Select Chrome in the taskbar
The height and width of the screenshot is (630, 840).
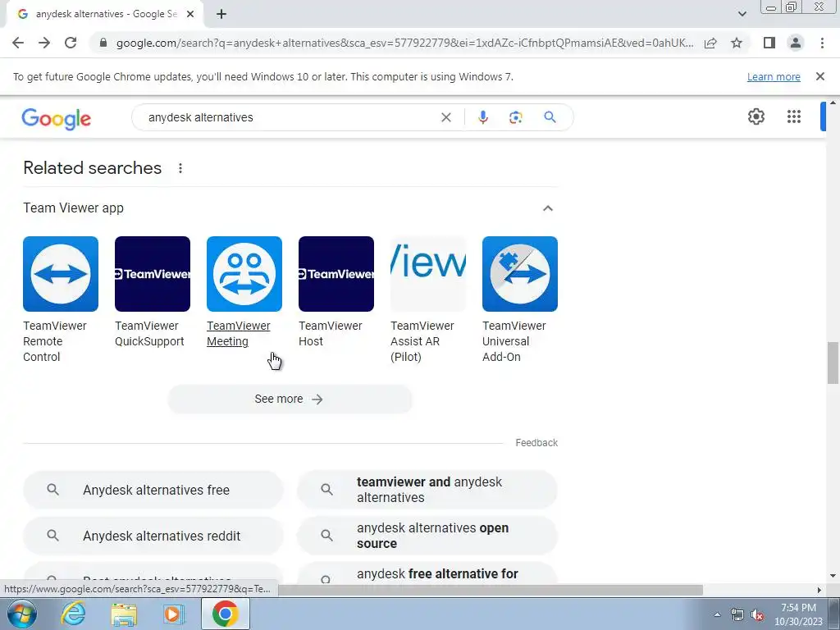pyautogui.click(x=225, y=614)
